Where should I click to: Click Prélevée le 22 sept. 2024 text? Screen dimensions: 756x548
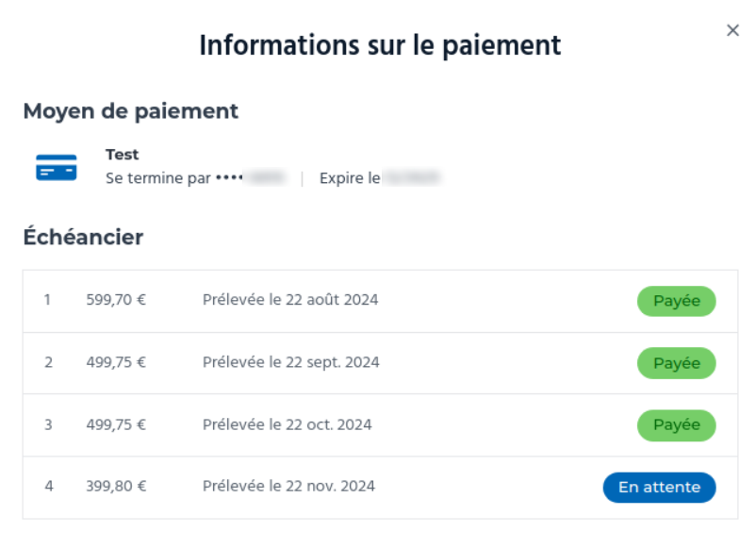[290, 362]
